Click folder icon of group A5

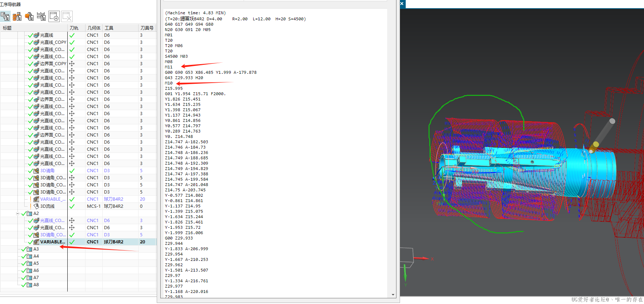30,263
